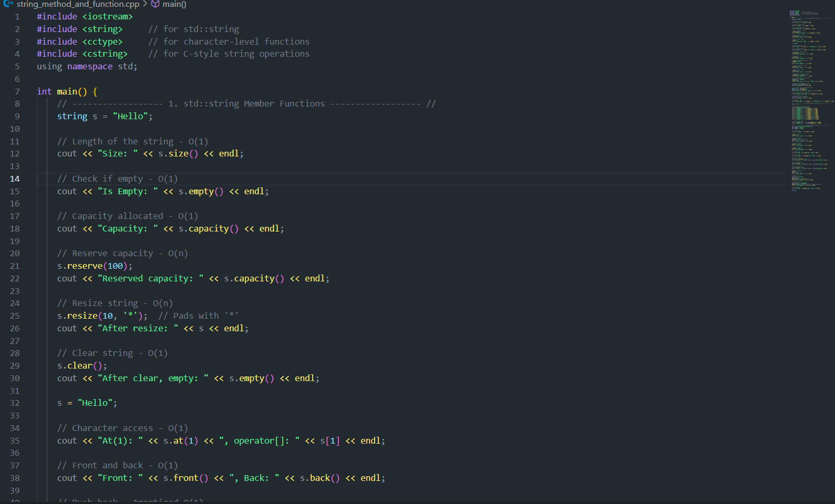Click '<string>' in the include line

tap(102, 29)
